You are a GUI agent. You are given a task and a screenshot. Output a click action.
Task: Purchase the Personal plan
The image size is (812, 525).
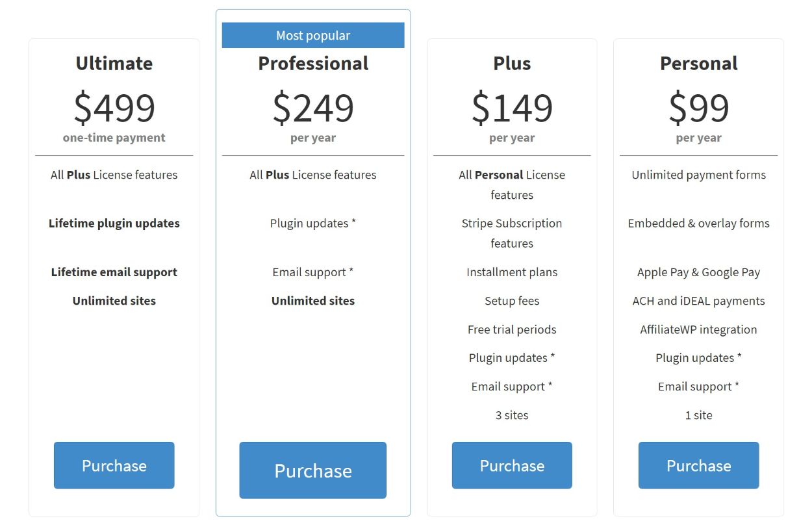[x=698, y=465]
